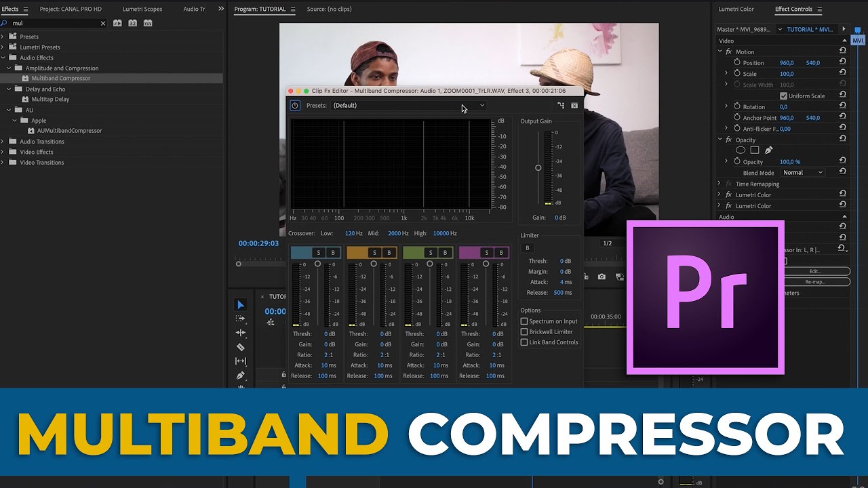Select the Razor tool
Viewport: 868px width, 488px height.
(x=240, y=347)
